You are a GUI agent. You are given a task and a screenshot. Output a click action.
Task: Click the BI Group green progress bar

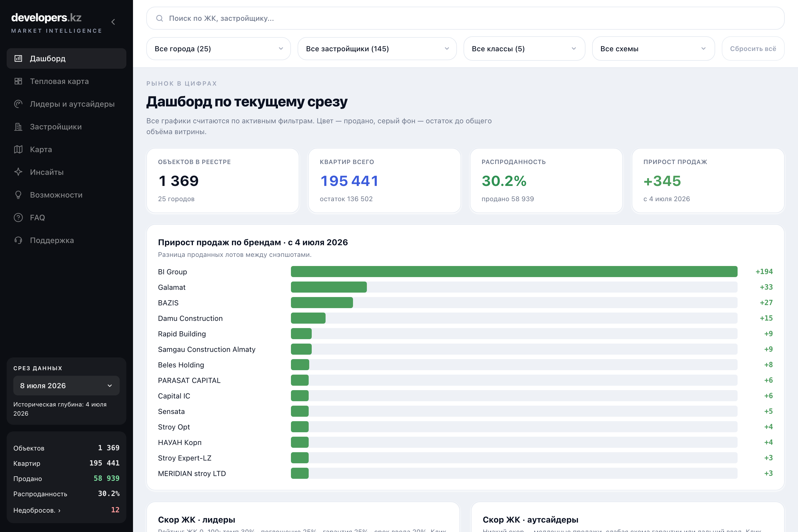(514, 272)
